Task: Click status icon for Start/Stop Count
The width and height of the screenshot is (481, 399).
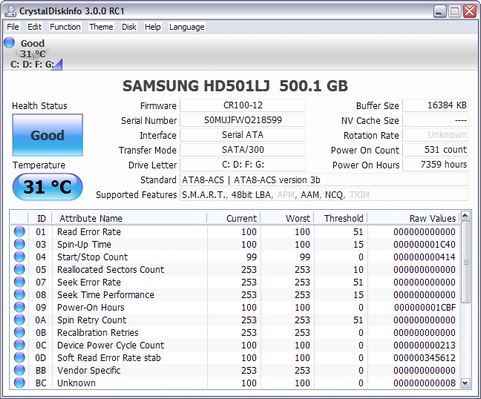Action: [x=19, y=257]
